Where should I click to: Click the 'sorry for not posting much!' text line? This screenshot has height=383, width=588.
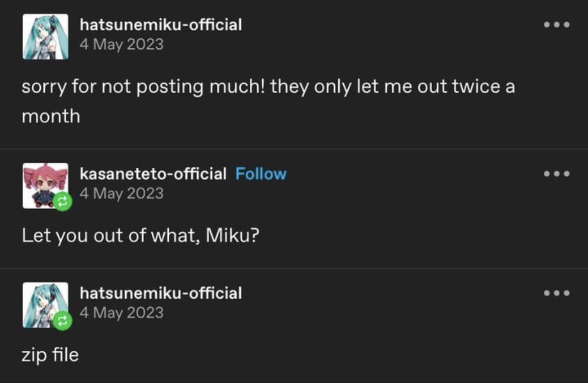point(268,86)
